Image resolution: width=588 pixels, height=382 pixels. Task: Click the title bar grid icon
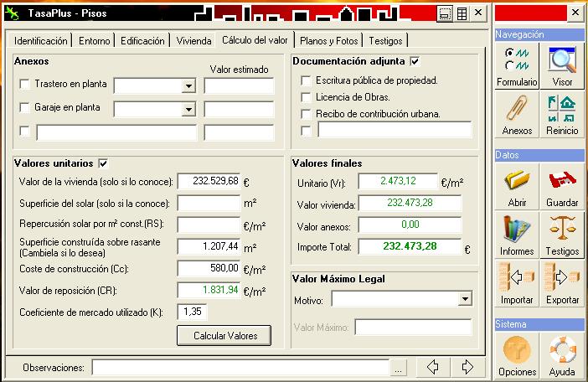point(462,13)
